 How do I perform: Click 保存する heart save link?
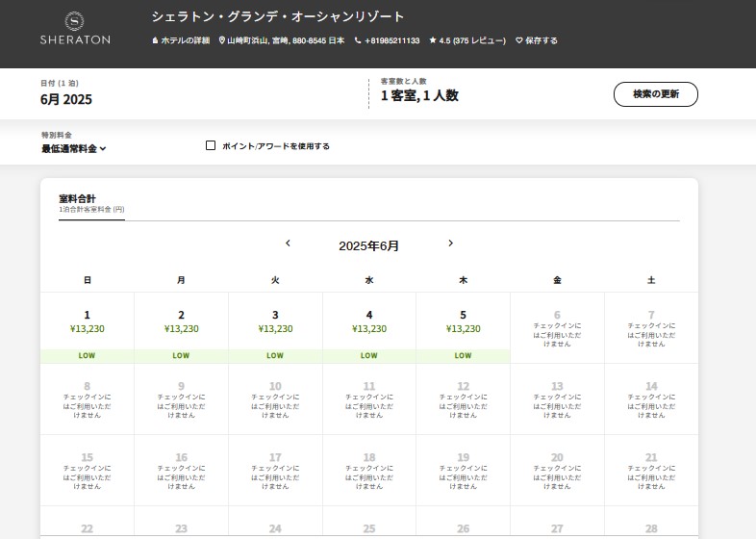(x=536, y=40)
